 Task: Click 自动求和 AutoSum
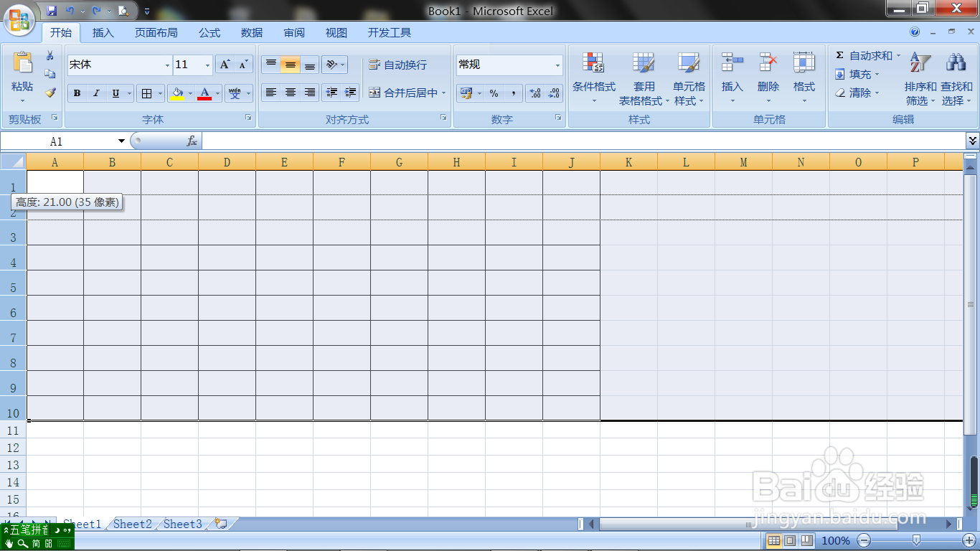[x=864, y=55]
